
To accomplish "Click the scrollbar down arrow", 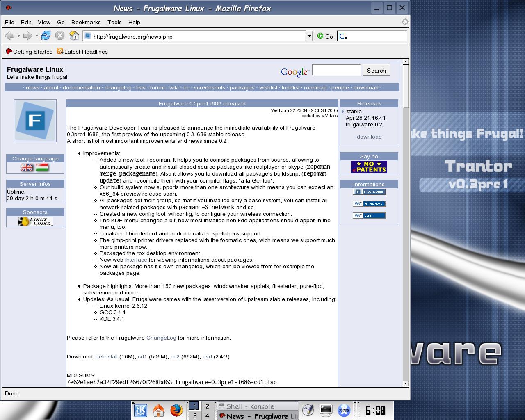I will pyautogui.click(x=406, y=383).
